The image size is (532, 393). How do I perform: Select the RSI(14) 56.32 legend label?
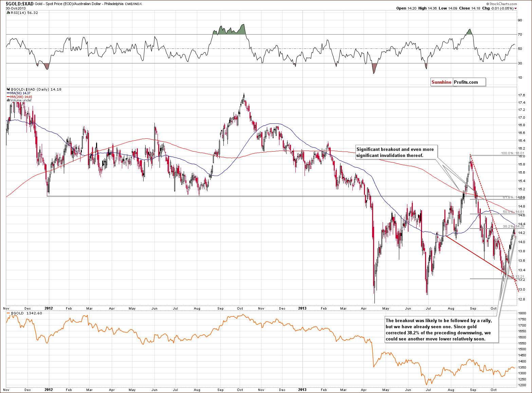[24, 13]
